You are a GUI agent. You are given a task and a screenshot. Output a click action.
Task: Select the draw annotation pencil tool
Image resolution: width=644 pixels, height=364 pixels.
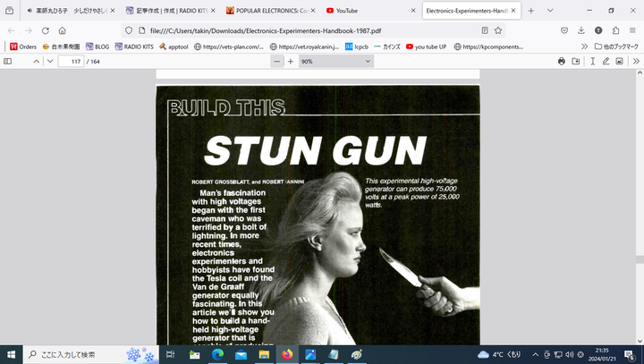click(x=606, y=61)
